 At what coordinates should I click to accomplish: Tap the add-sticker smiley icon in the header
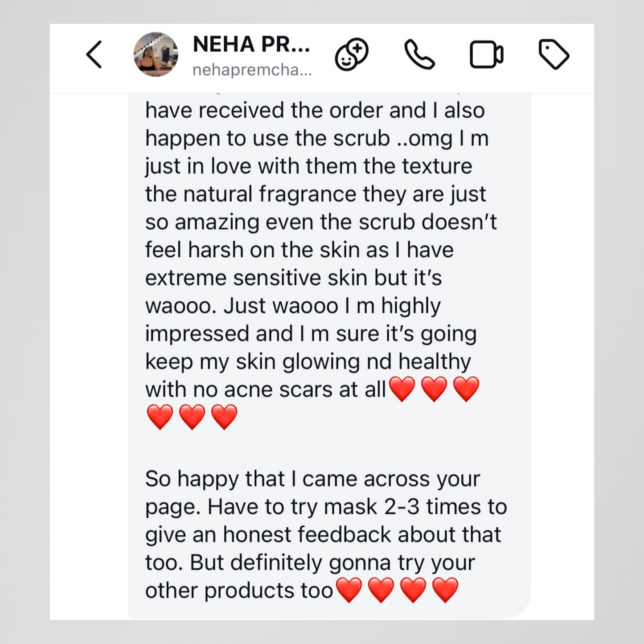352,54
